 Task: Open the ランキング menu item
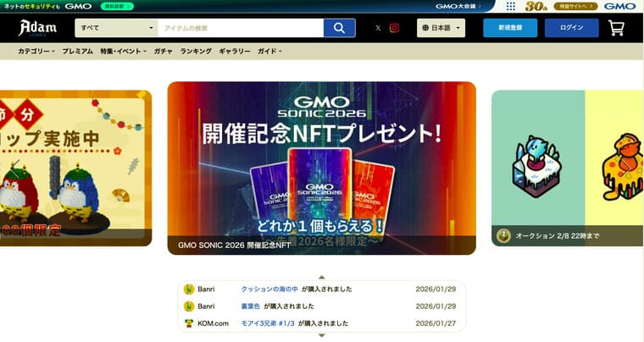pos(196,52)
